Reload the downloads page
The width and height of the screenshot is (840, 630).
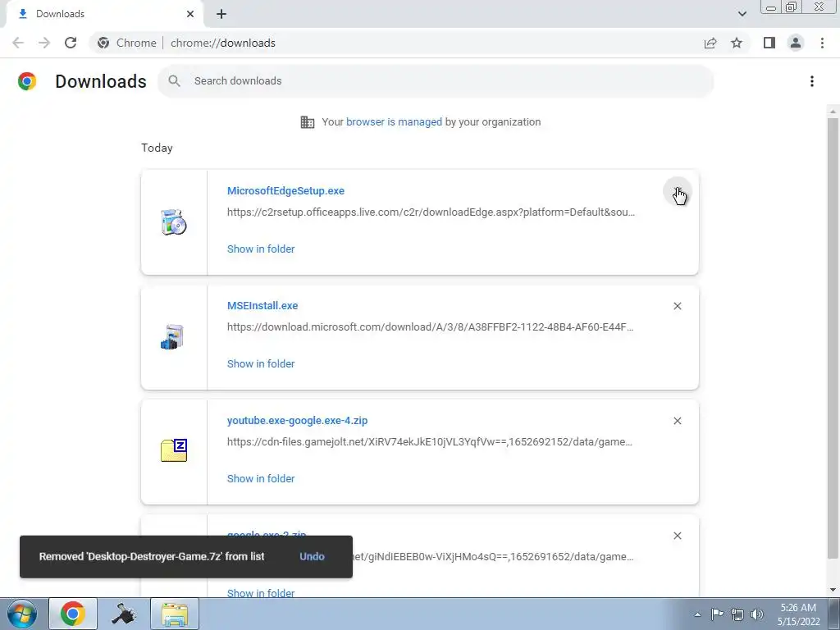71,43
